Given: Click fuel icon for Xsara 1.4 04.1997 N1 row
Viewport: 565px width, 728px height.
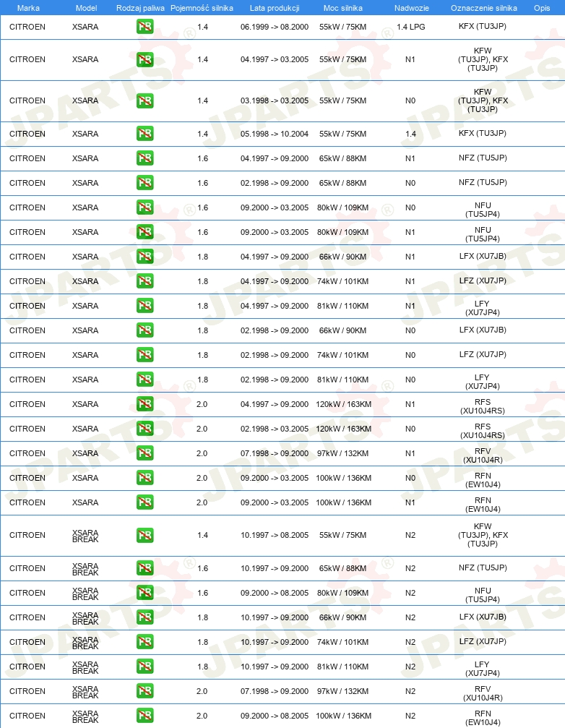Looking at the screenshot, I should [145, 59].
